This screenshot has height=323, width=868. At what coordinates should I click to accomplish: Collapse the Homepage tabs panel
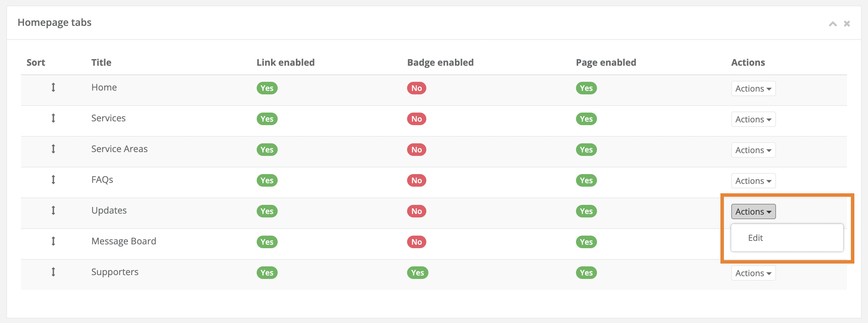pos(833,23)
